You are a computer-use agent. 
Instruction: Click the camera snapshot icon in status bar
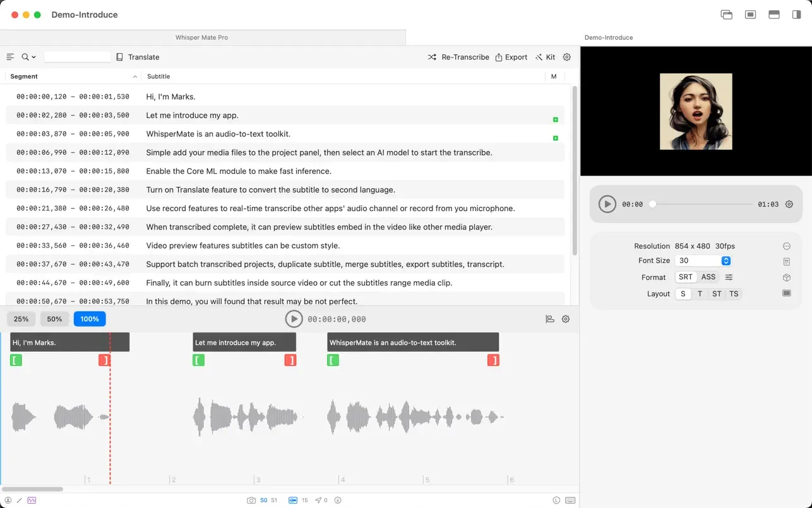251,500
